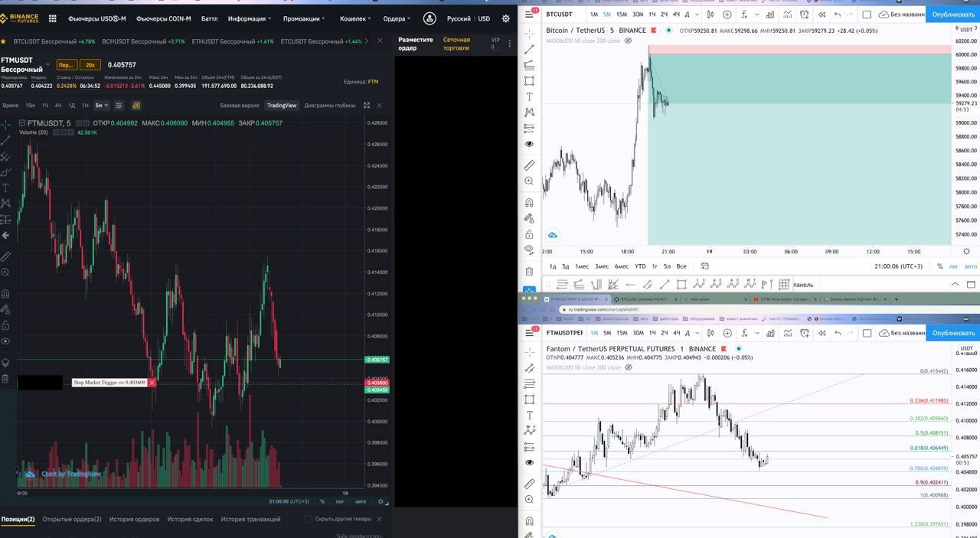The height and width of the screenshot is (538, 980).
Task: Toggle percent scale in BTCUSDT chart
Action: (x=939, y=266)
